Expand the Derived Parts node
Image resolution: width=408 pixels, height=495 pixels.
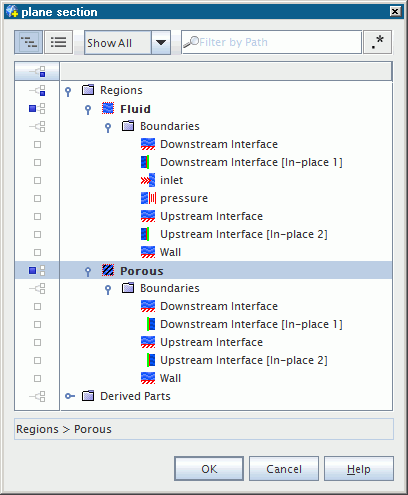(x=70, y=396)
